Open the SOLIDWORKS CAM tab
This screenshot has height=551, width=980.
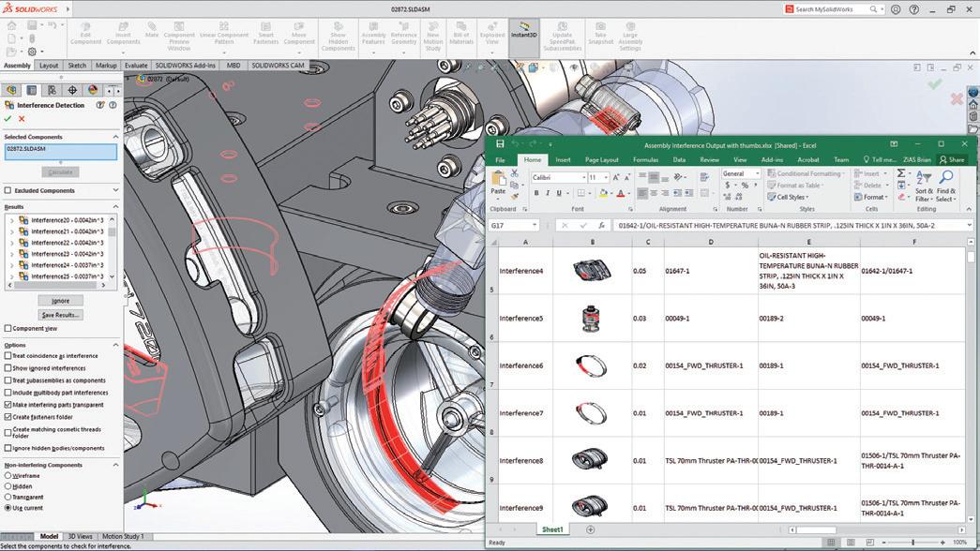coord(279,66)
